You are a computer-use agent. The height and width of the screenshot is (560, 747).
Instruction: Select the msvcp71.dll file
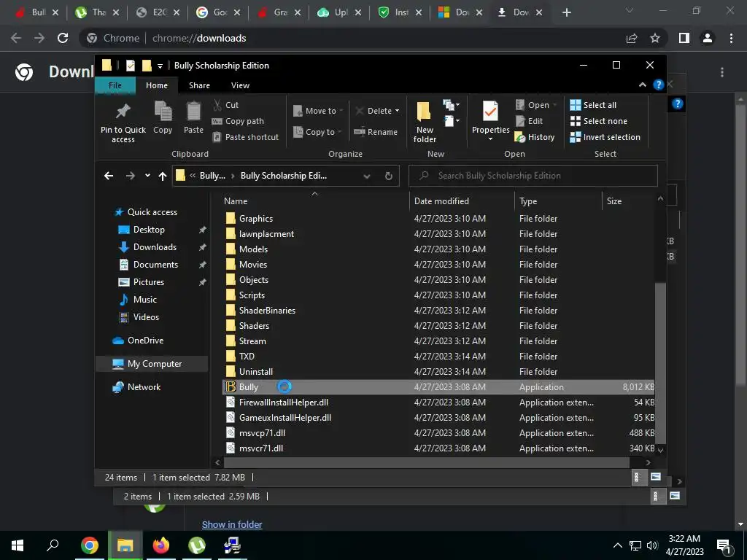[438, 433]
